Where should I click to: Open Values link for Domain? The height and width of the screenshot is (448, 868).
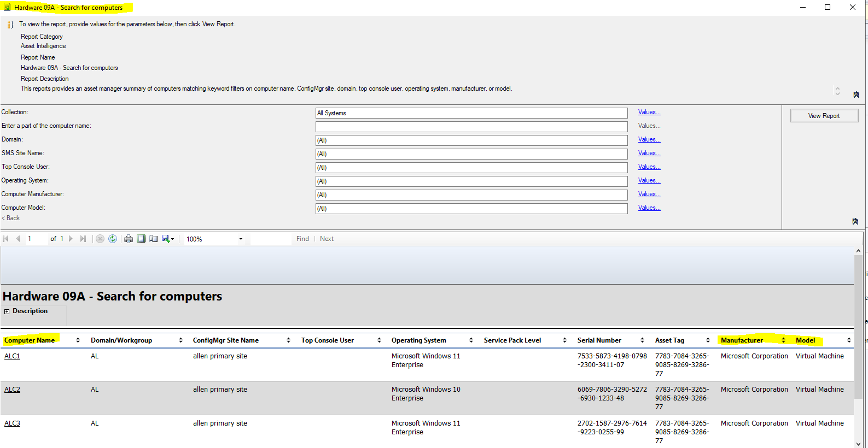pos(649,139)
